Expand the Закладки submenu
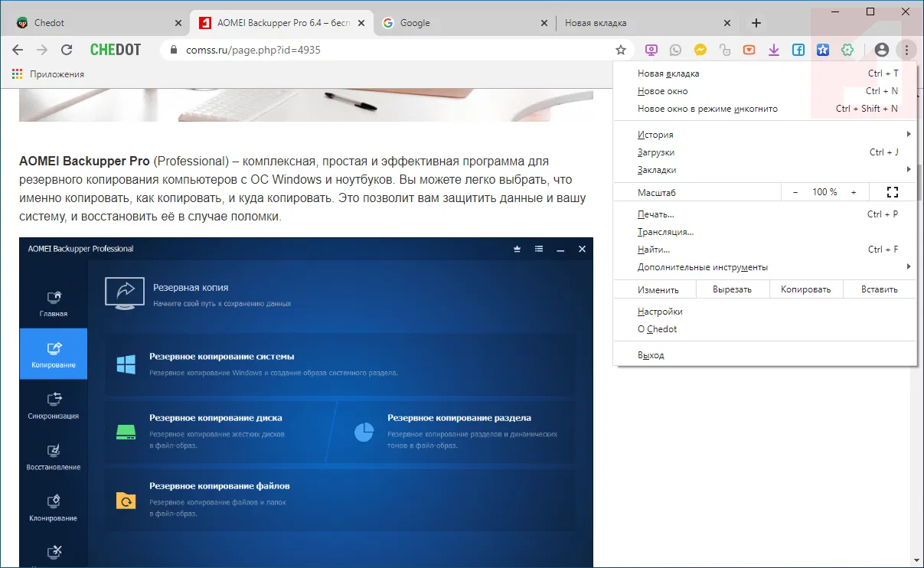This screenshot has height=568, width=924. click(x=765, y=170)
